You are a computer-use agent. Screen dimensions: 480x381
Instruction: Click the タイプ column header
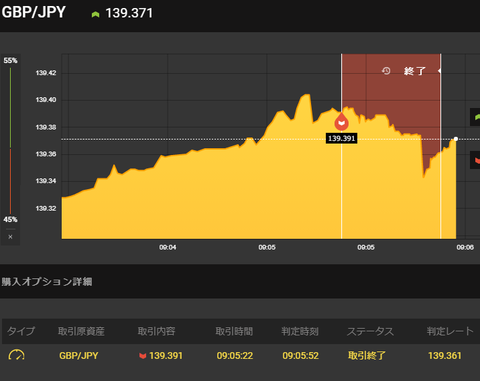(21, 331)
